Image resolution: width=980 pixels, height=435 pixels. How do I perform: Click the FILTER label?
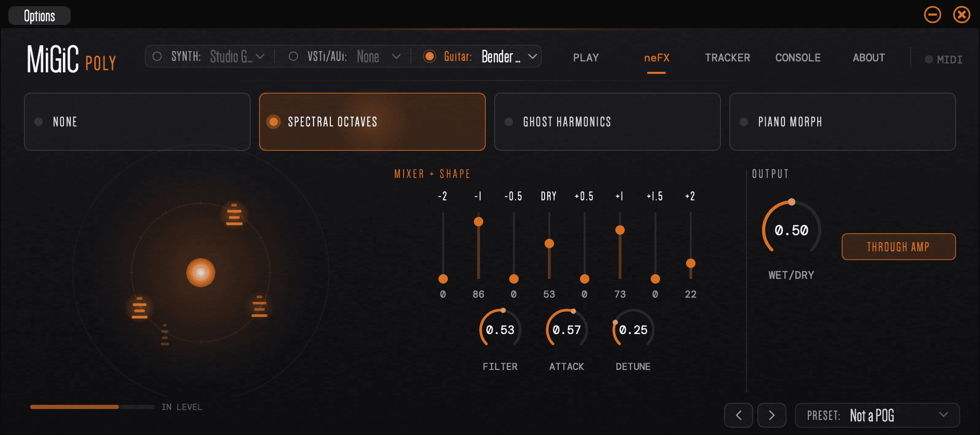(x=500, y=367)
